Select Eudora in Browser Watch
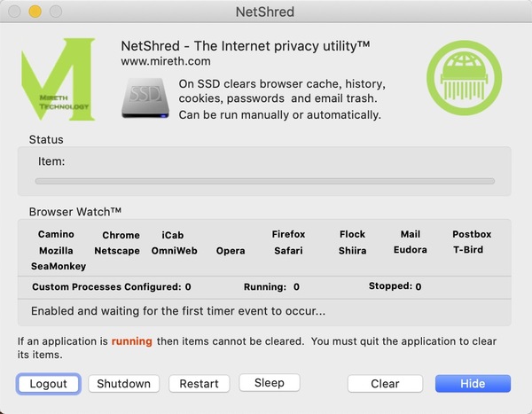This screenshot has width=532, height=414. coord(411,250)
